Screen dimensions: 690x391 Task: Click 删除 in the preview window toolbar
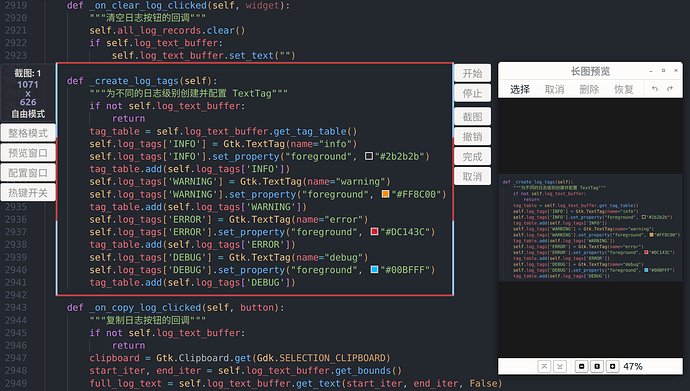click(589, 90)
